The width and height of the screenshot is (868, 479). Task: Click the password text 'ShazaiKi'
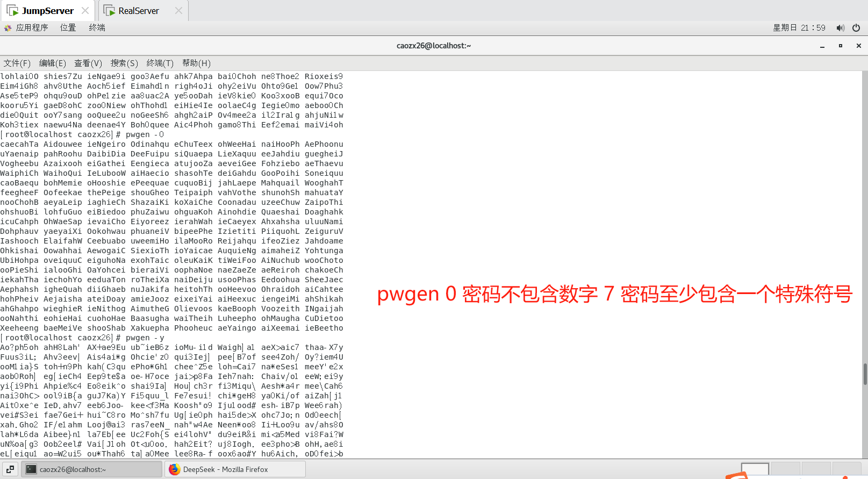click(149, 202)
